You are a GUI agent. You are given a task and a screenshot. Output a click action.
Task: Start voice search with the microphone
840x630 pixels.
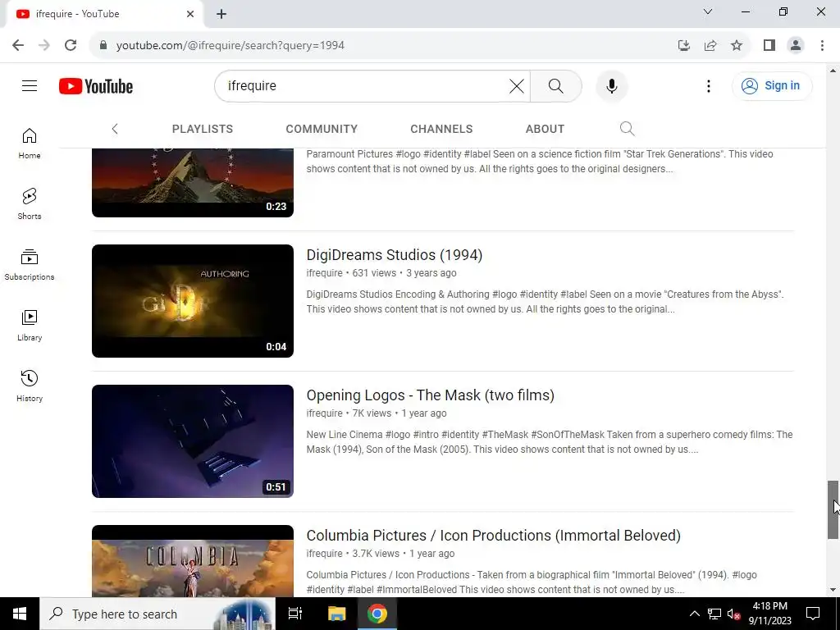tap(612, 85)
